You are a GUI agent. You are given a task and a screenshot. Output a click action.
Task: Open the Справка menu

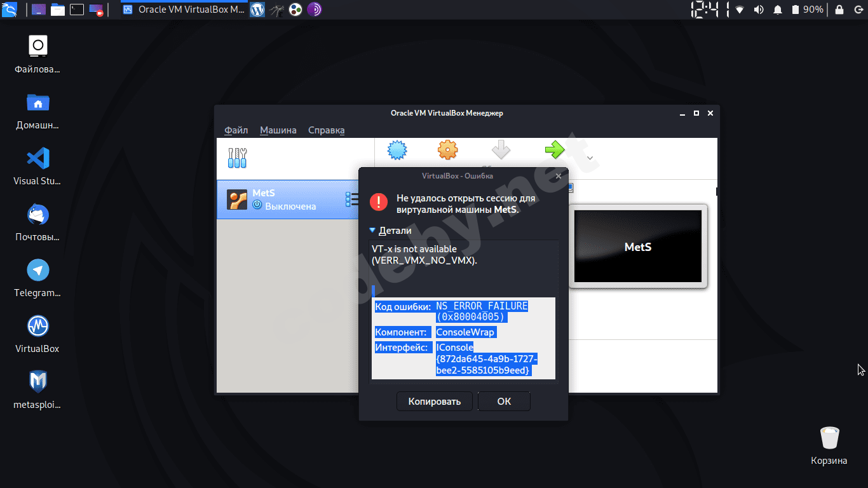point(327,130)
